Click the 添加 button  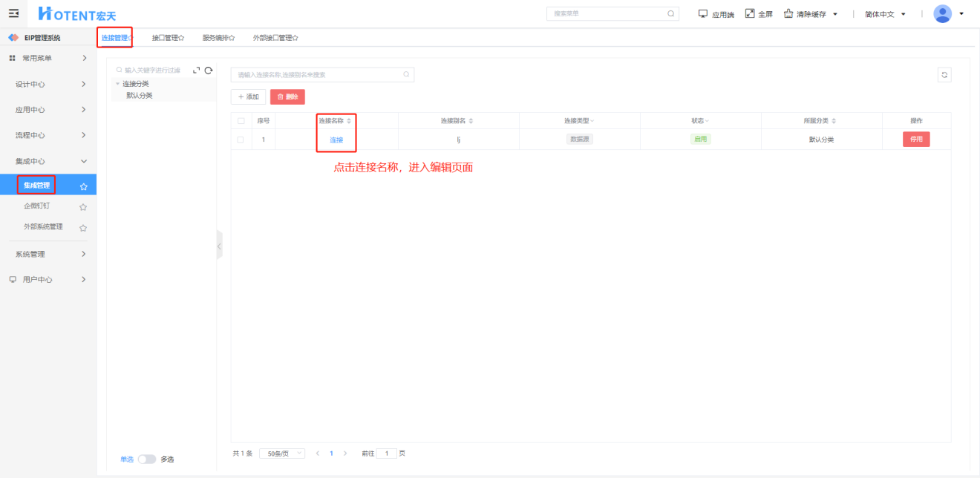tap(249, 96)
